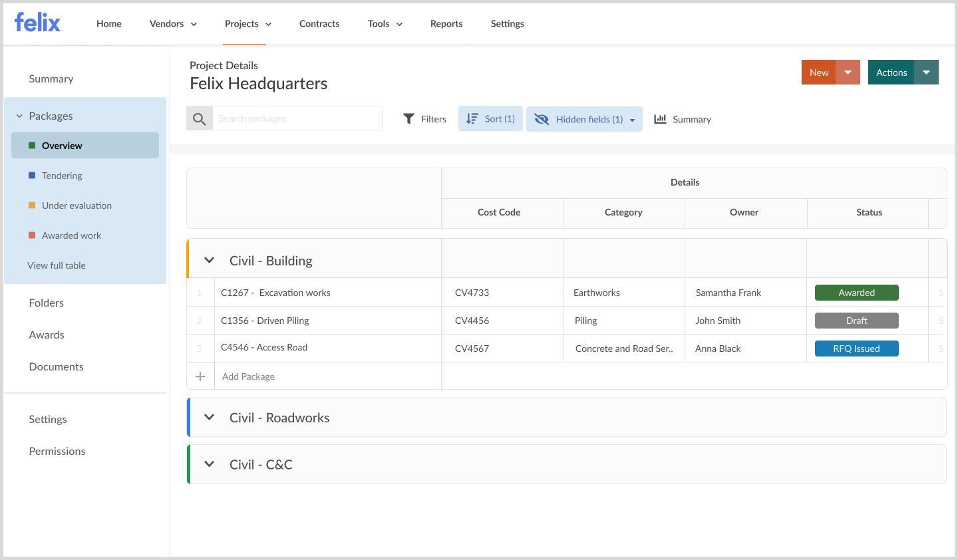Open the New button dropdown arrow
Viewport: 958px width, 560px height.
point(848,72)
